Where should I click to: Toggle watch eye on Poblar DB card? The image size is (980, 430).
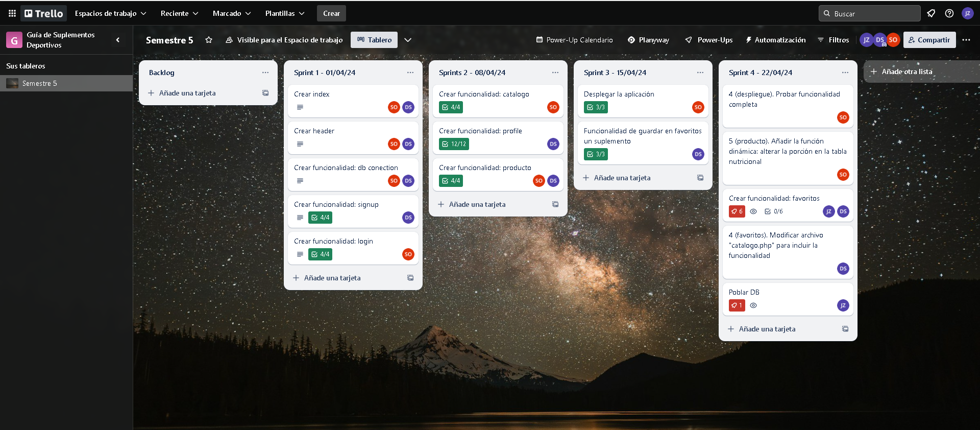(753, 305)
